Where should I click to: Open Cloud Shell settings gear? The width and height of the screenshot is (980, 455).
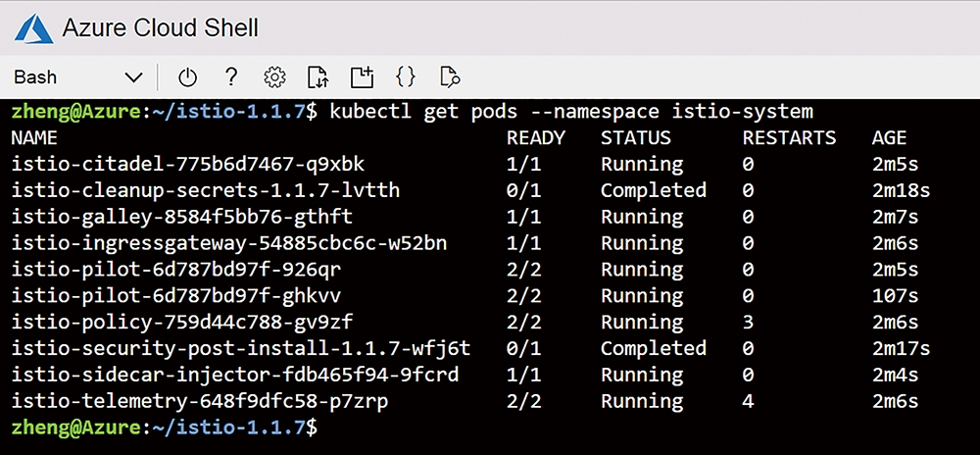(274, 77)
